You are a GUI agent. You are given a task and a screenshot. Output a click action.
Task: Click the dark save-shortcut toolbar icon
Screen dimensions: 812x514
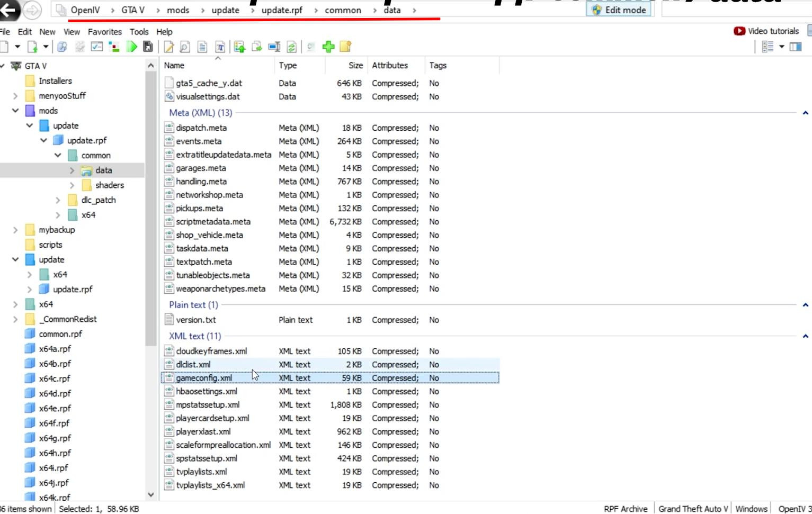pos(148,47)
